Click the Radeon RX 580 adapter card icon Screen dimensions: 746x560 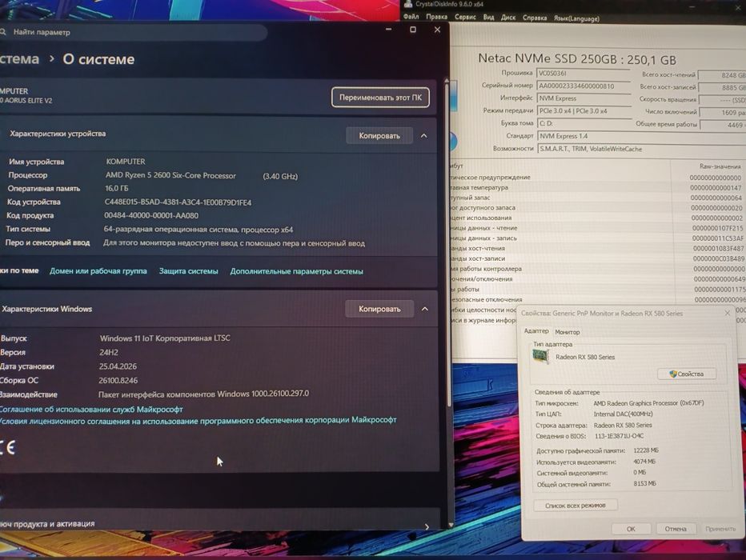pyautogui.click(x=540, y=355)
